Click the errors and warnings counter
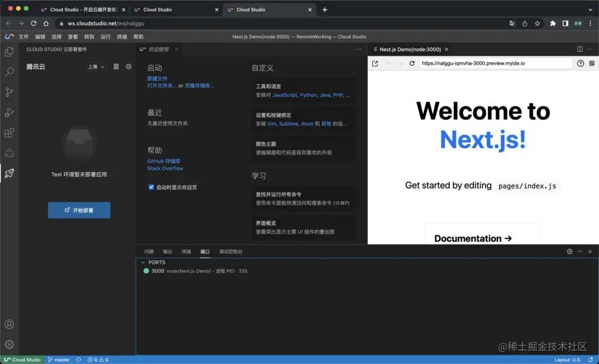Image resolution: width=599 pixels, height=364 pixels. point(98,360)
